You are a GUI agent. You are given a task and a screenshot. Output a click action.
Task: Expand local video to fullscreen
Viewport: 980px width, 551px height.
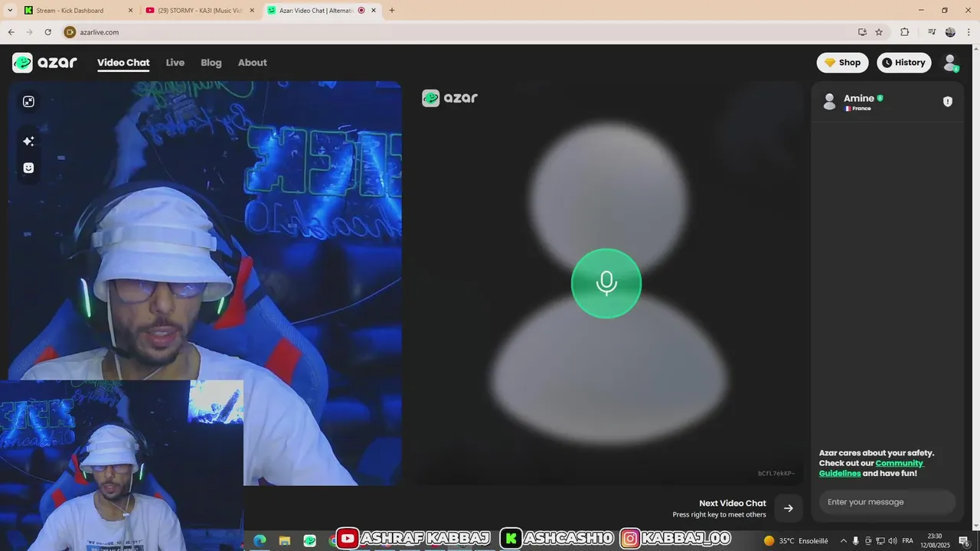click(28, 102)
